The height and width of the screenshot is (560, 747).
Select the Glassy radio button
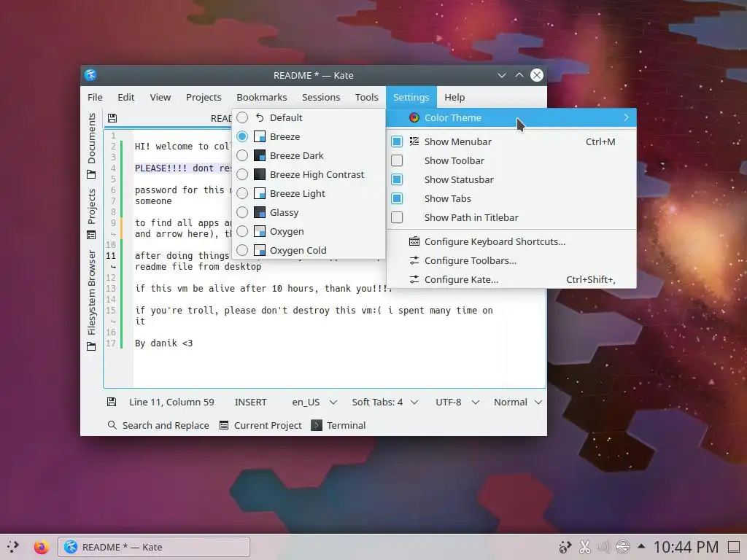click(x=242, y=212)
